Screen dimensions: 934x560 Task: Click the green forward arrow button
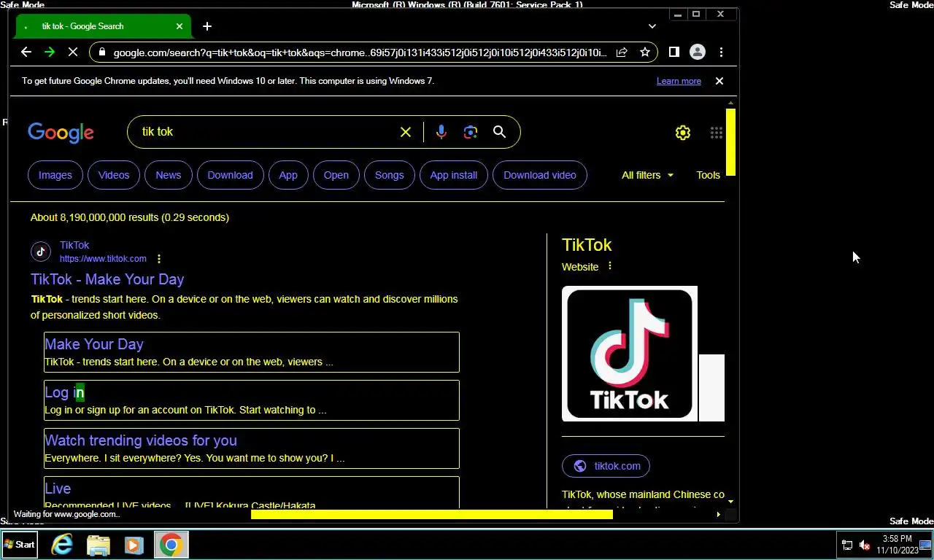[x=50, y=52]
